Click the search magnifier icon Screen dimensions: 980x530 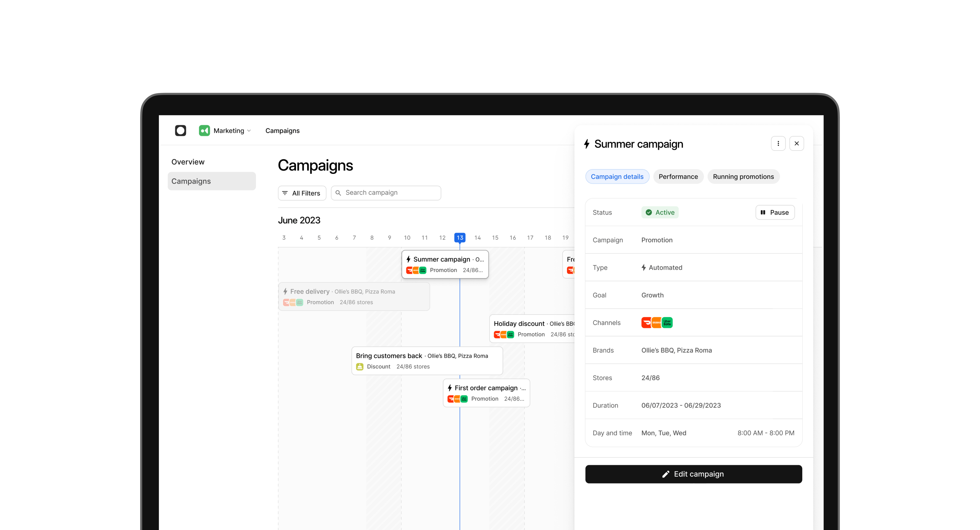(x=338, y=193)
